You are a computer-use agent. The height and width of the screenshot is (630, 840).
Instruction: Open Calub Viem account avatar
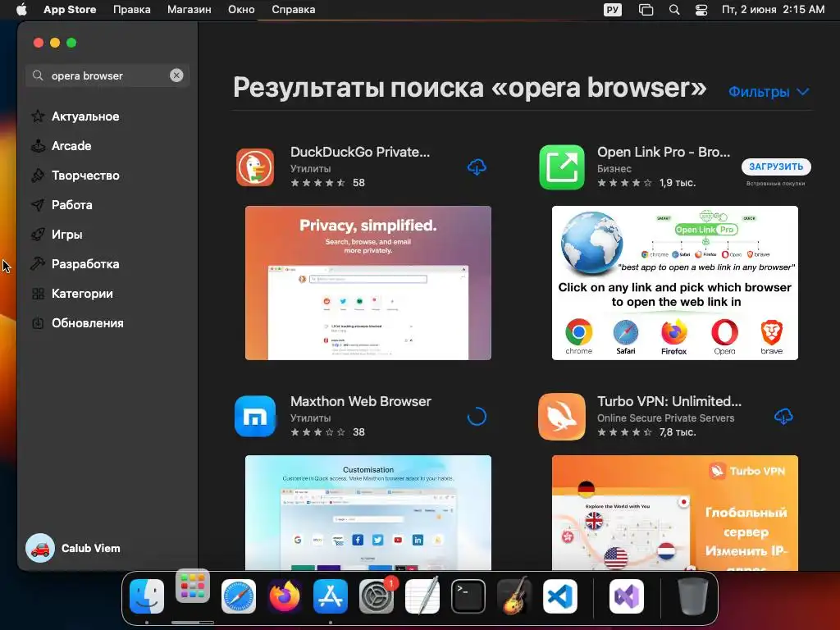click(x=40, y=548)
